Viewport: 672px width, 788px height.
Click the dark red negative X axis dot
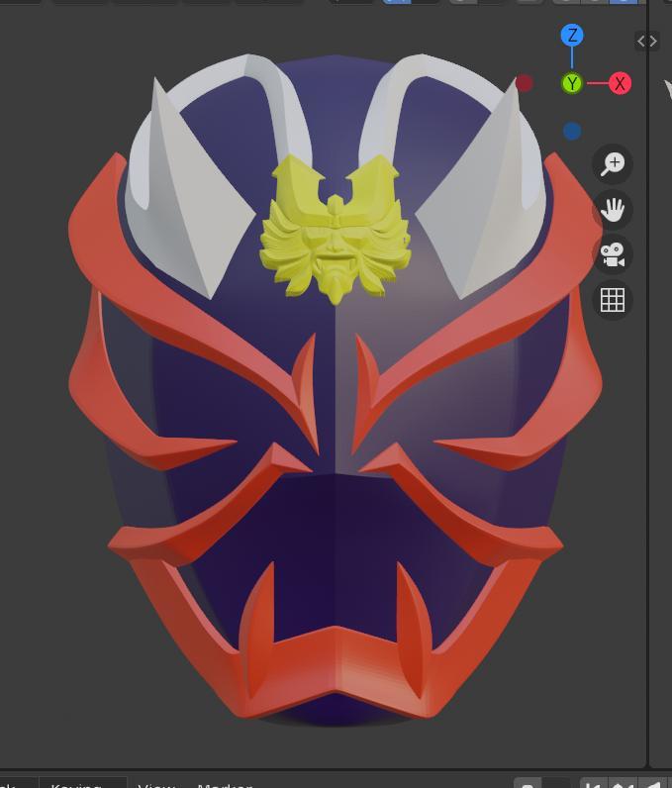click(x=524, y=83)
